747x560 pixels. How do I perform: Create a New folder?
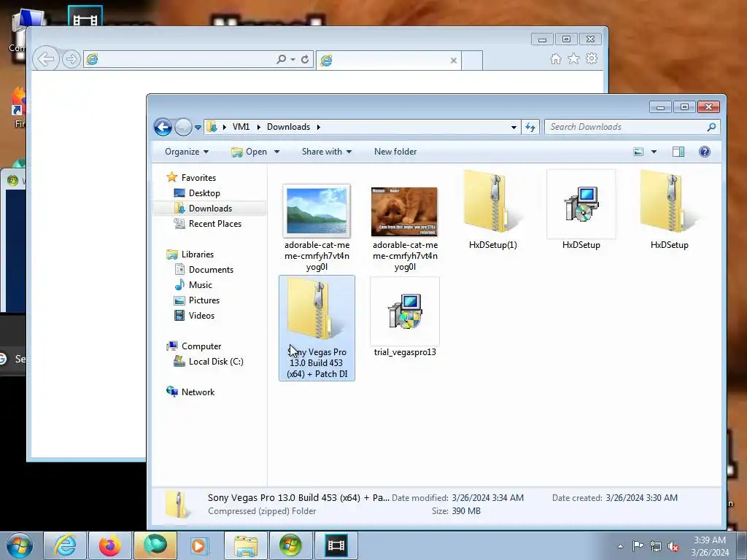point(395,152)
